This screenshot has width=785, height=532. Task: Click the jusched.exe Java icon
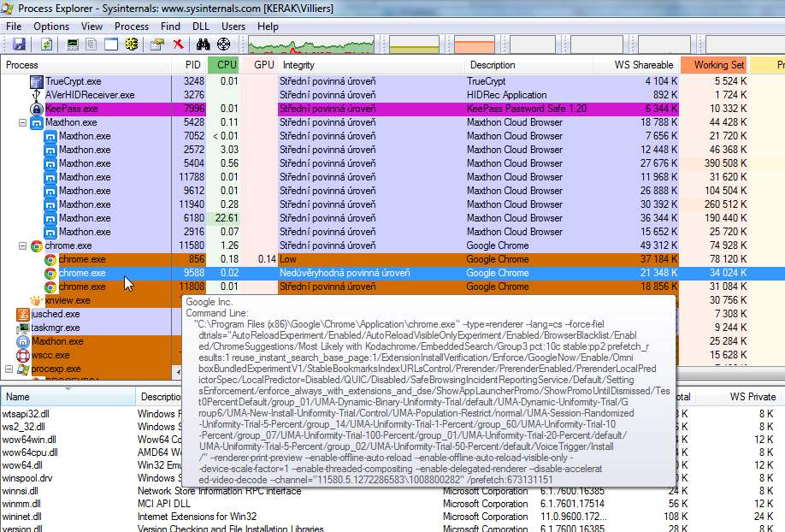coord(23,314)
